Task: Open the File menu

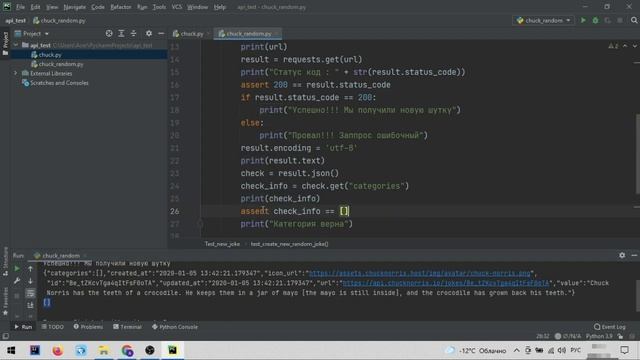Action: [20, 7]
